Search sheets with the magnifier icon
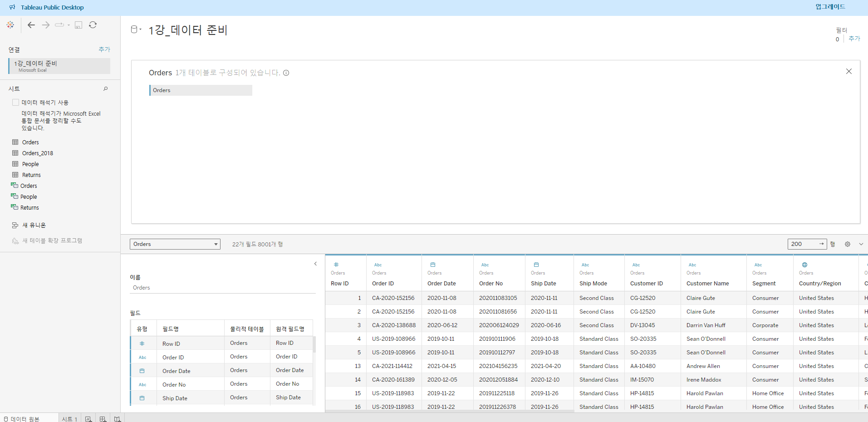 tap(106, 88)
